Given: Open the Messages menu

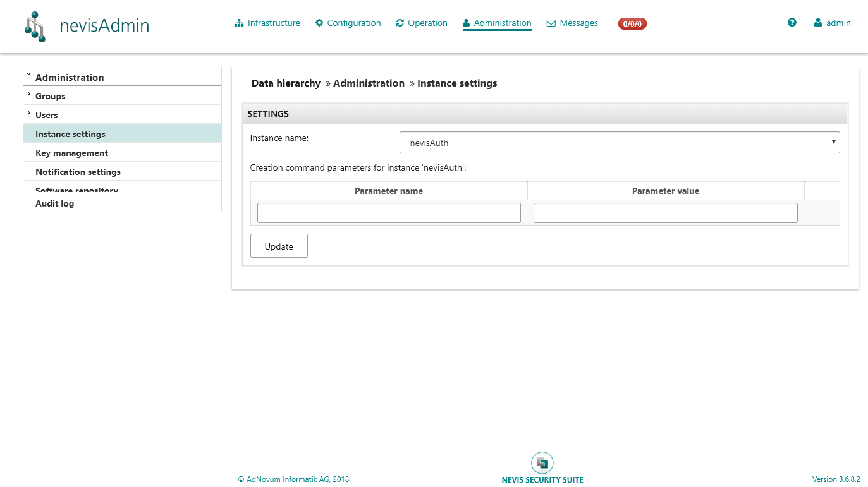Looking at the screenshot, I should 572,23.
